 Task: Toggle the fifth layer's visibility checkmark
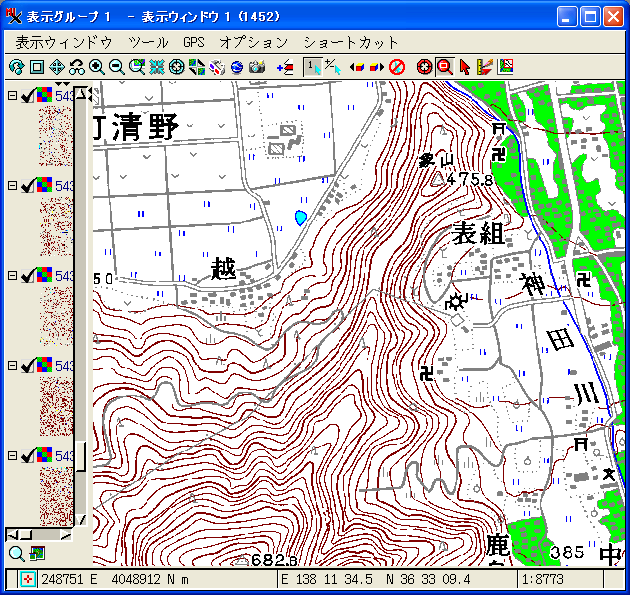[28, 456]
